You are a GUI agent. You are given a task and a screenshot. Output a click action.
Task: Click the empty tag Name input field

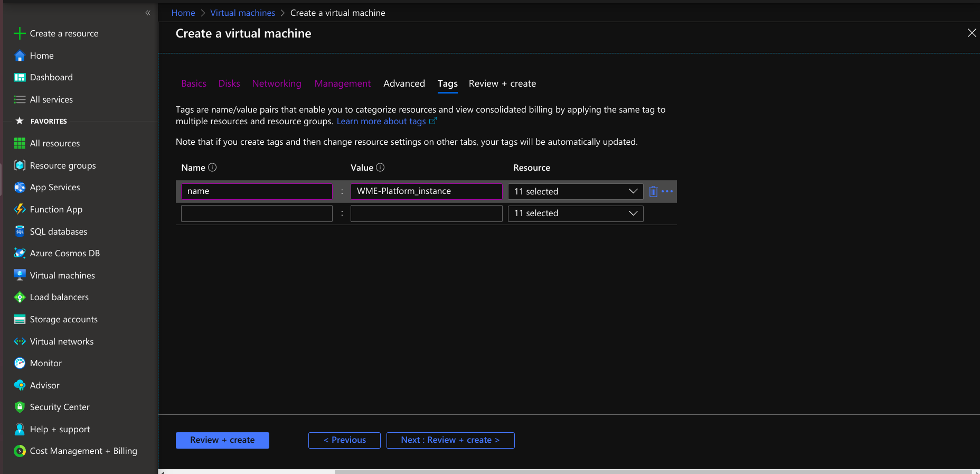(257, 213)
